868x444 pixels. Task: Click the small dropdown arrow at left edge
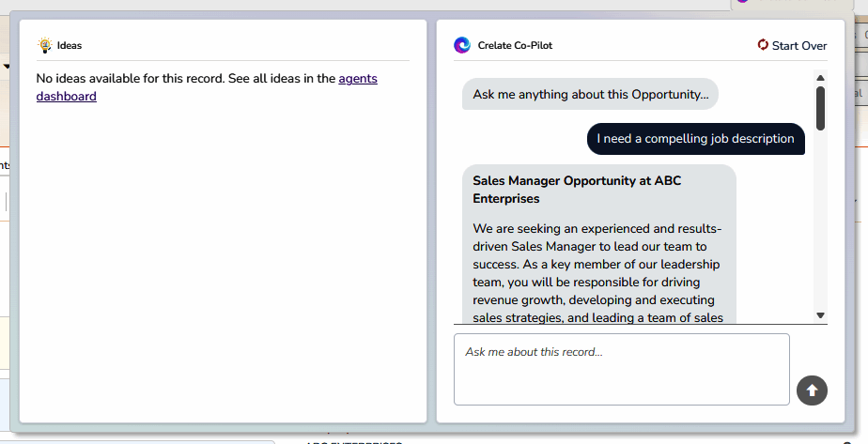click(7, 67)
